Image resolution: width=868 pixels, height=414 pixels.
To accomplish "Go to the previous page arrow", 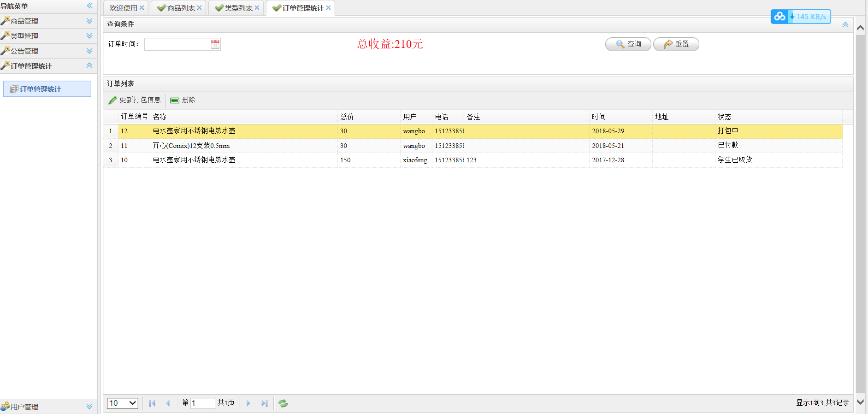I will pos(168,403).
